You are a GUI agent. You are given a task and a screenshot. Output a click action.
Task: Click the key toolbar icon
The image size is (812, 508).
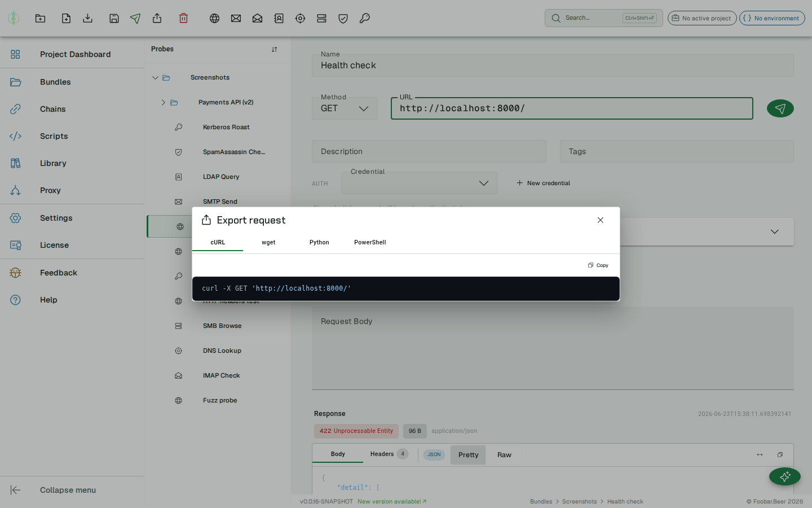tap(364, 18)
